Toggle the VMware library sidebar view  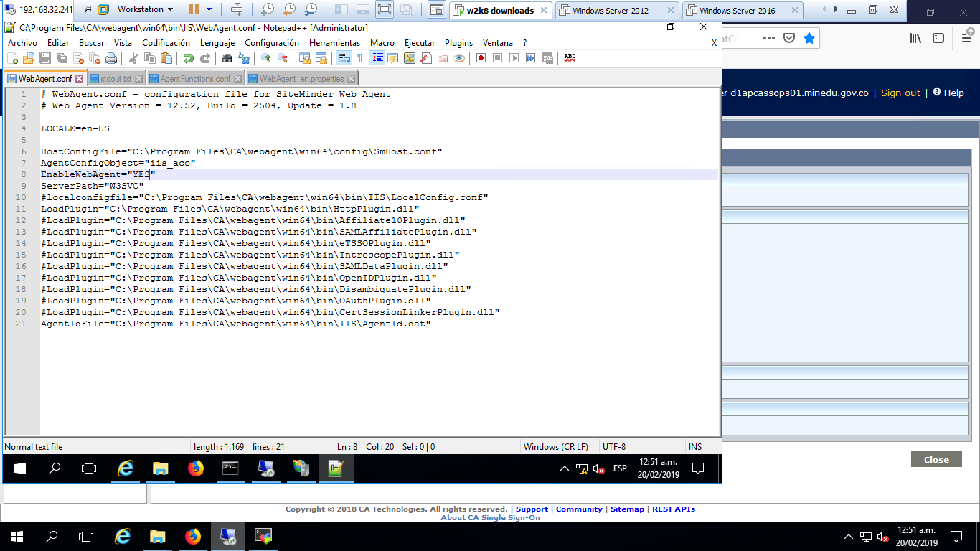341,9
